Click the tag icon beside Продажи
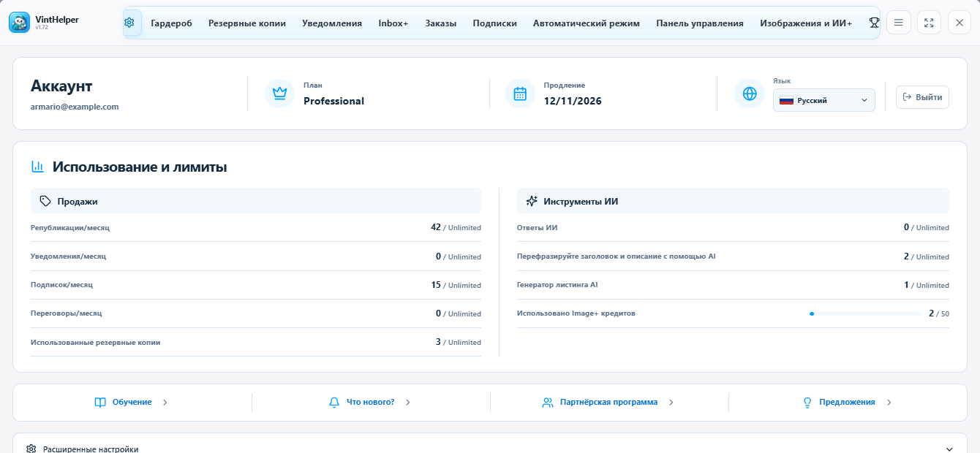Viewport: 980px width, 453px height. 45,201
